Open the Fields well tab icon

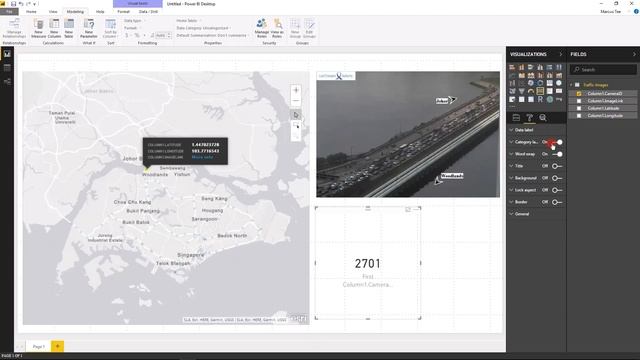click(516, 118)
